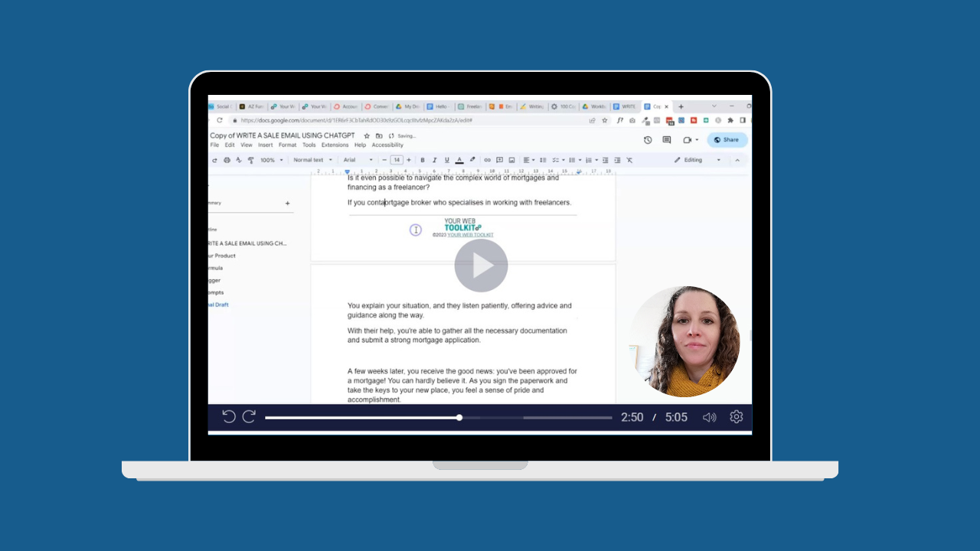Open video settings gear
This screenshot has width=980, height=551.
[737, 417]
